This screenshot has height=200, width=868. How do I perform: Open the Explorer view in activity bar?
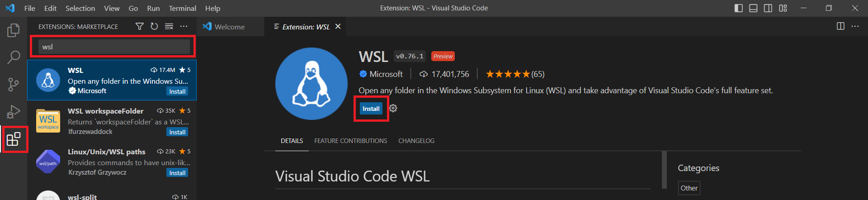click(14, 30)
